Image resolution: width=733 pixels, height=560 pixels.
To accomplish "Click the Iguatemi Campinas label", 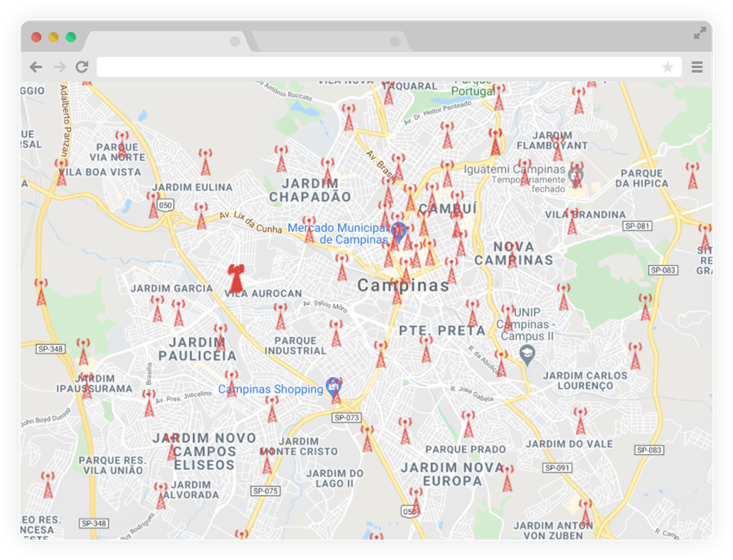I will pyautogui.click(x=515, y=169).
